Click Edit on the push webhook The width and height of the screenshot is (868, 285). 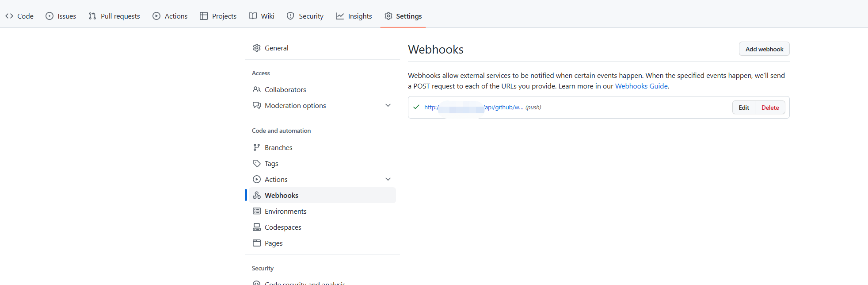744,108
